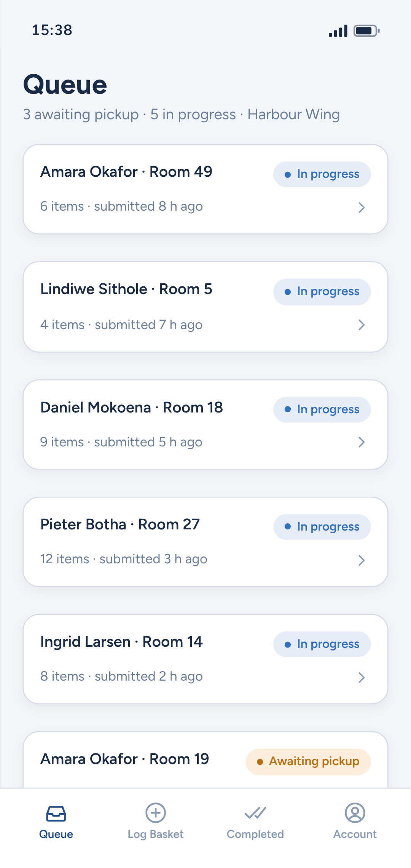Expand Amara Okafor Room 49 chevron
411x868 pixels.
pyautogui.click(x=362, y=208)
